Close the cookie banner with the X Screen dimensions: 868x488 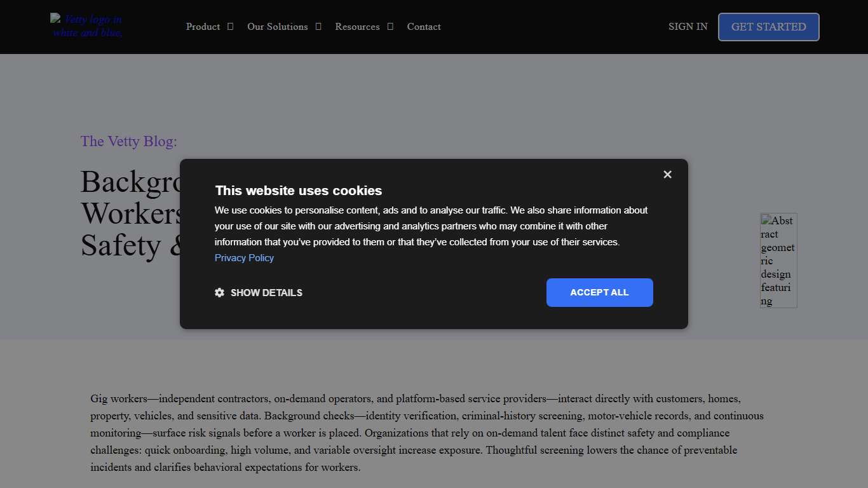(x=667, y=174)
